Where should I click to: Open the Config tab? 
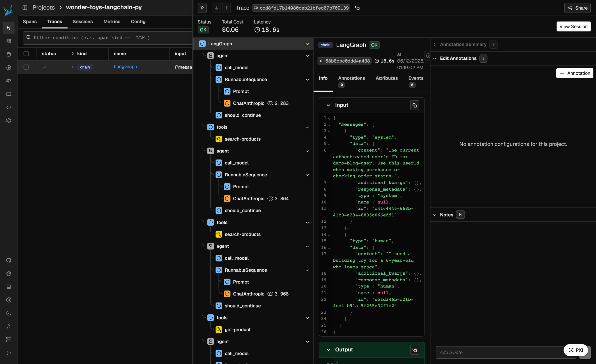pyautogui.click(x=138, y=21)
